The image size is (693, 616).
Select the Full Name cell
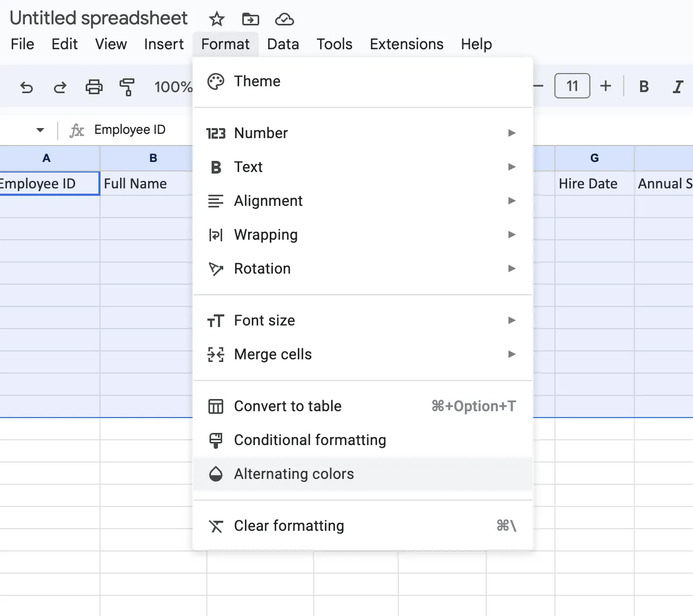click(147, 184)
